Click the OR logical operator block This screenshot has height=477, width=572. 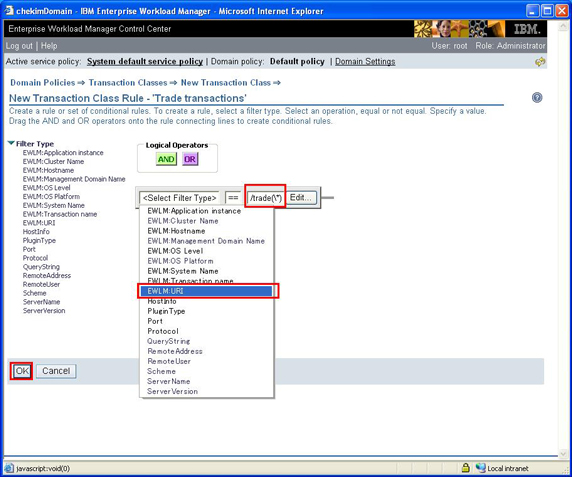point(190,159)
